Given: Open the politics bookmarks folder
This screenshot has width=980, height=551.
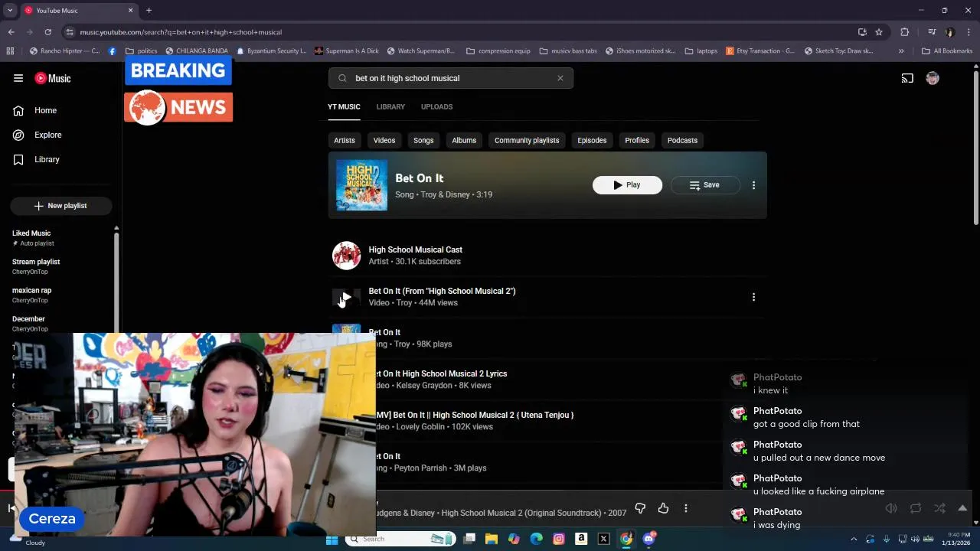Looking at the screenshot, I should point(142,51).
